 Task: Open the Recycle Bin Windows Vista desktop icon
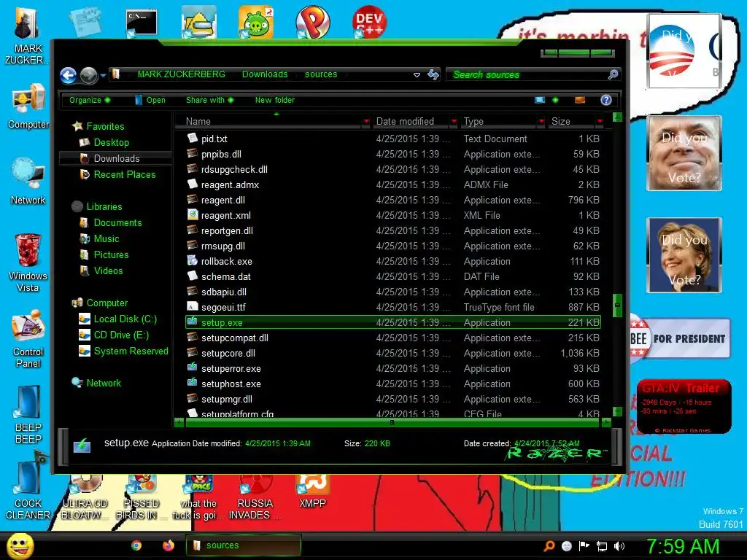point(28,262)
